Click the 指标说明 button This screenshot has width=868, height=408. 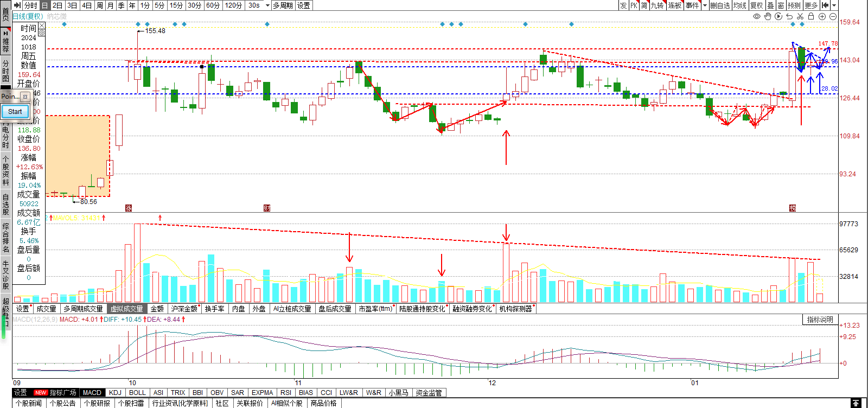[x=820, y=320]
